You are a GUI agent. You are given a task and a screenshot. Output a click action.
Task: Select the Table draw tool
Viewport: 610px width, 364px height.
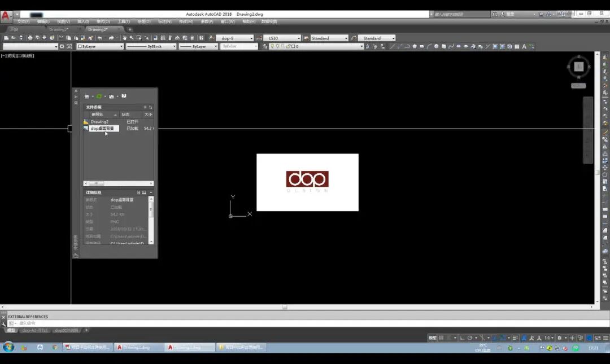[x=517, y=46]
